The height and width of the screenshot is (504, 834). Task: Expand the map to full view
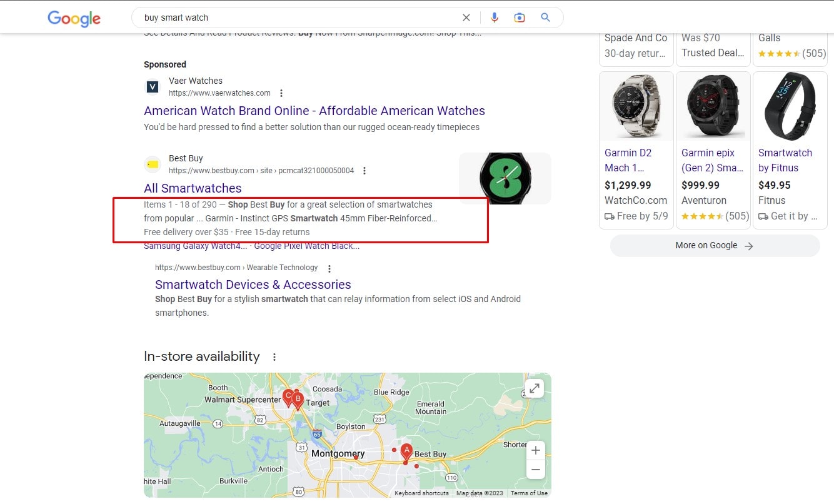click(x=535, y=388)
